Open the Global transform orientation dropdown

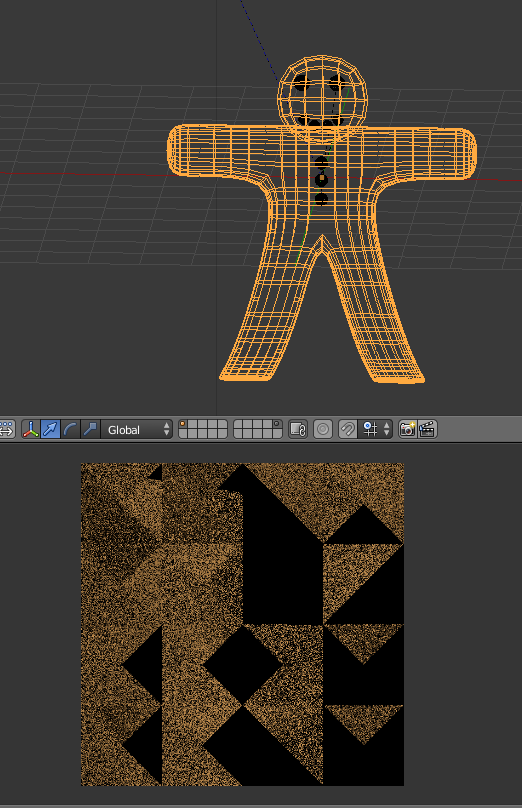click(137, 429)
